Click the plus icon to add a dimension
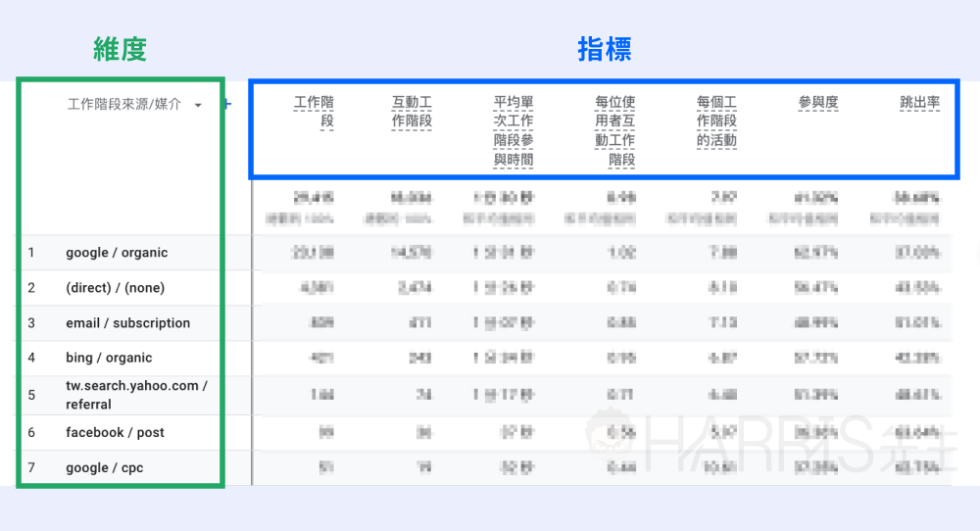980x531 pixels. coord(228,104)
